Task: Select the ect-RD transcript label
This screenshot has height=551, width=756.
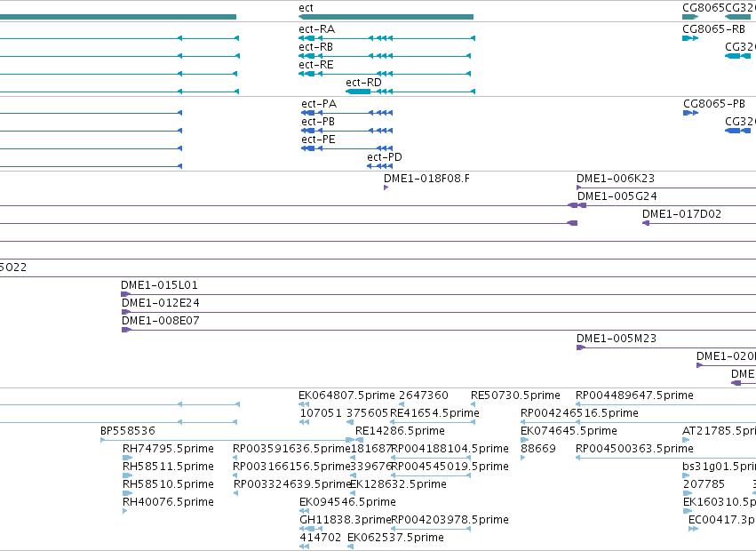Action: tap(363, 83)
